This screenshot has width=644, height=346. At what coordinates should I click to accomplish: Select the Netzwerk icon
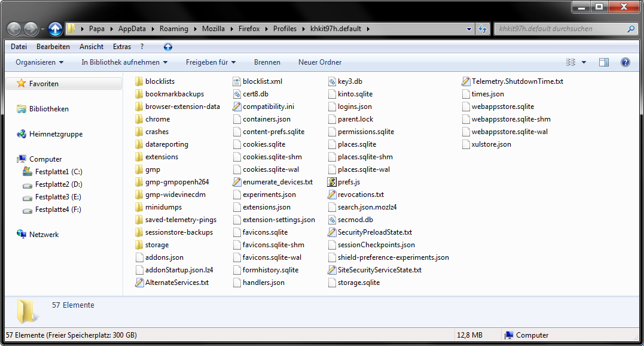click(22, 234)
